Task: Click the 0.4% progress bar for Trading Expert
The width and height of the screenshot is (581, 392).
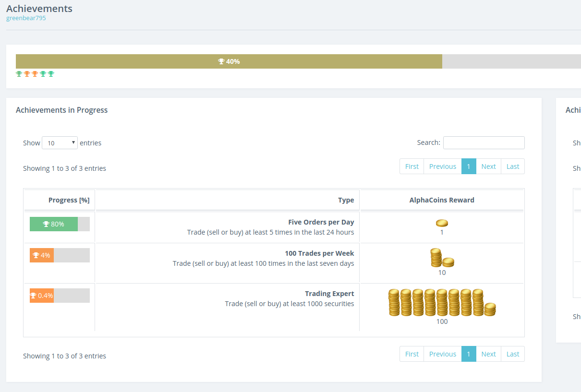Action: coord(60,296)
